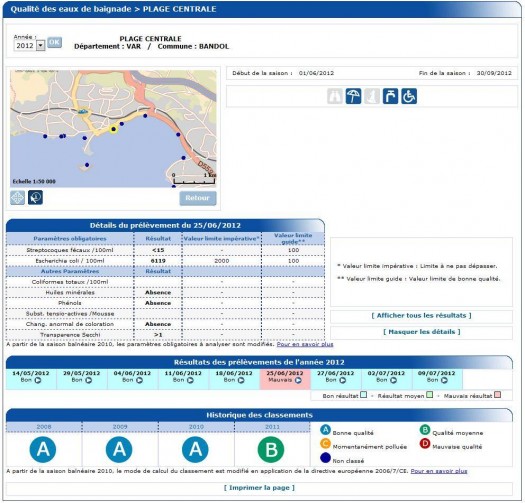Click the 'Mauvais résultat' pink legend box
Image resolution: width=525 pixels, height=503 pixels.
tap(498, 394)
